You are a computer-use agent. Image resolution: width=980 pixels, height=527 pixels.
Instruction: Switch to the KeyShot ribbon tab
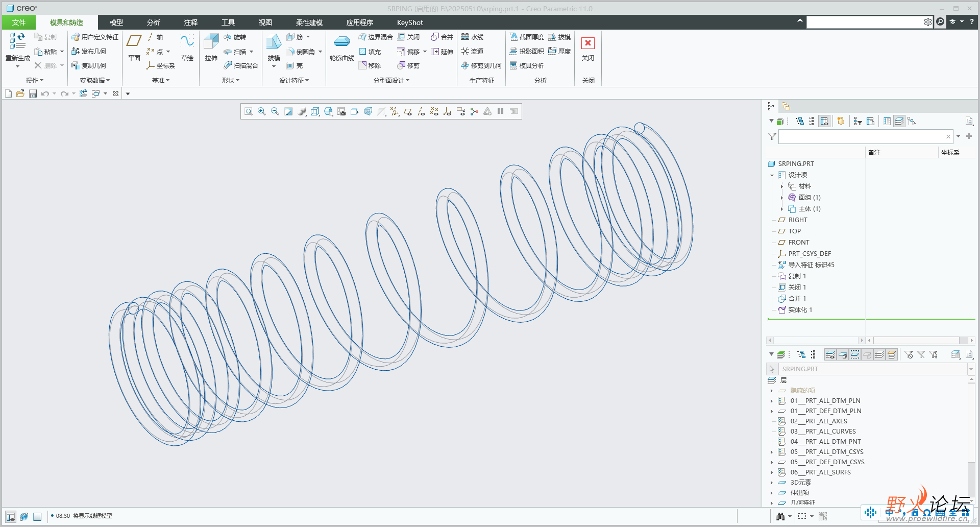[410, 22]
